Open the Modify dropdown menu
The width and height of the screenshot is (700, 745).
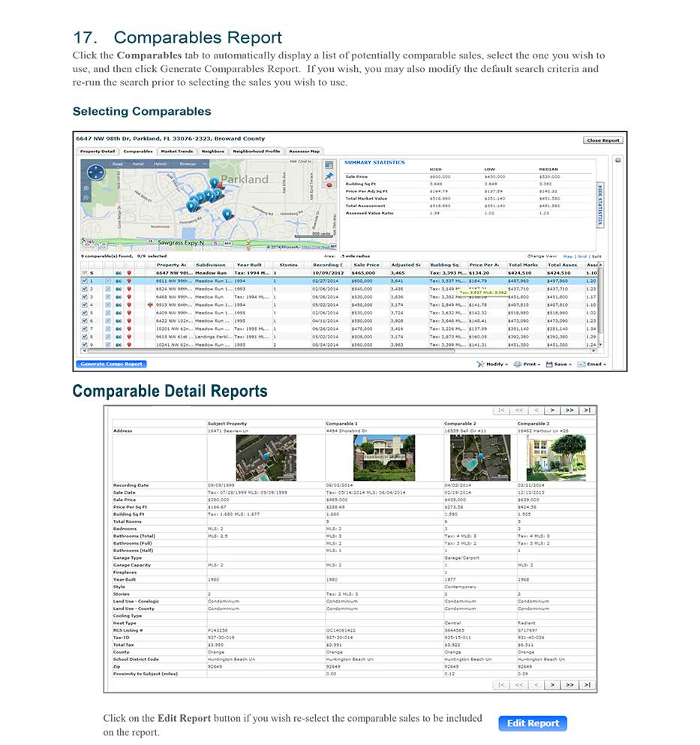(x=492, y=365)
